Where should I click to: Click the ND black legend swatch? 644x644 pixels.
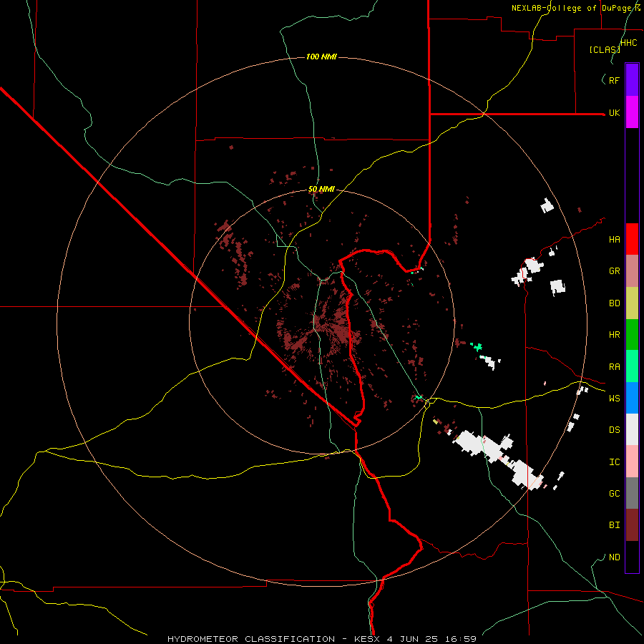click(632, 557)
